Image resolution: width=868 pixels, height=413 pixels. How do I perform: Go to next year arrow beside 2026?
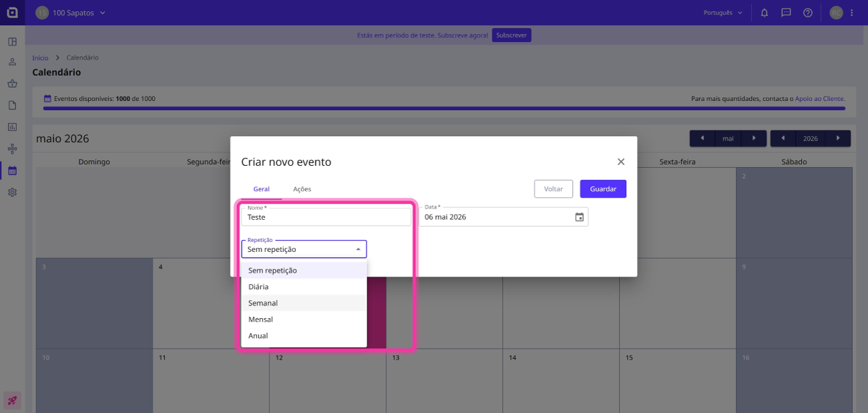[x=838, y=138]
